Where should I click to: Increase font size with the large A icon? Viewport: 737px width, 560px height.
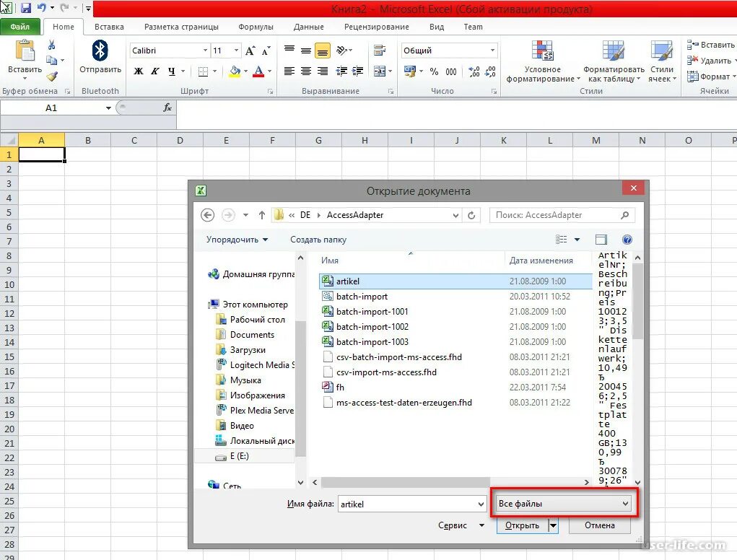(250, 51)
